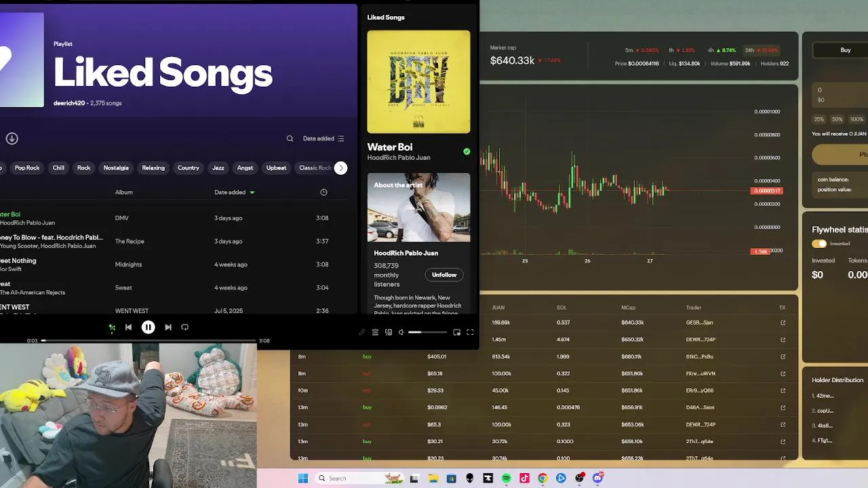The image size is (868, 488).
Task: Open the DMV album link
Action: (x=122, y=218)
